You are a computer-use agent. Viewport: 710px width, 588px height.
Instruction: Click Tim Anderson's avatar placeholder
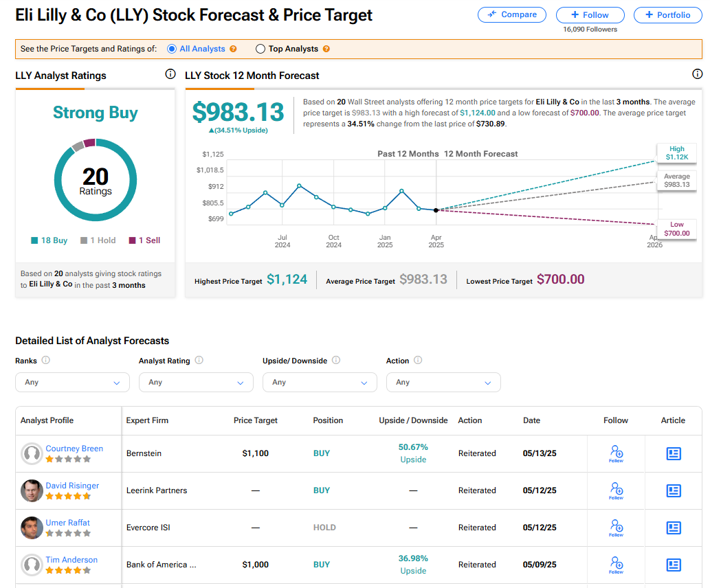tap(32, 565)
